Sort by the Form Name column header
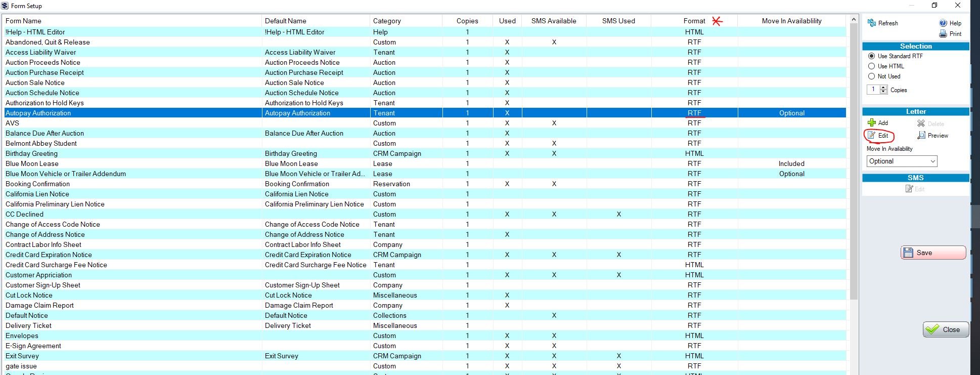This screenshot has height=375, width=980. tap(23, 21)
